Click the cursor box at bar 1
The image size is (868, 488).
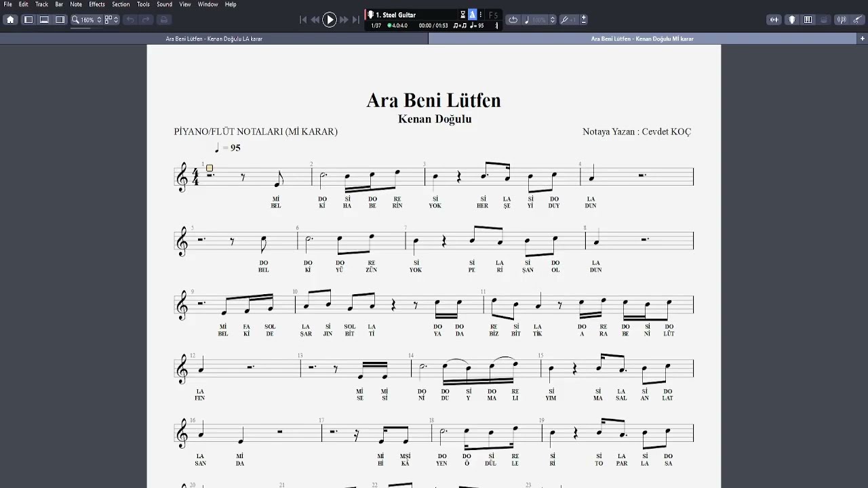(x=210, y=168)
